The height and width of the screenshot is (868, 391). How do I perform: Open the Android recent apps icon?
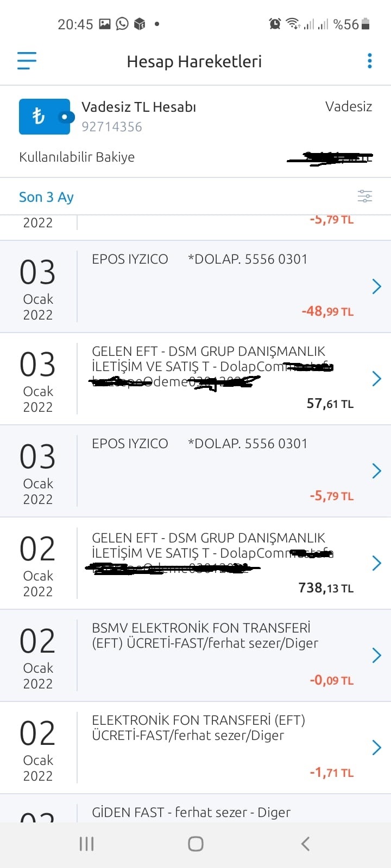86,844
